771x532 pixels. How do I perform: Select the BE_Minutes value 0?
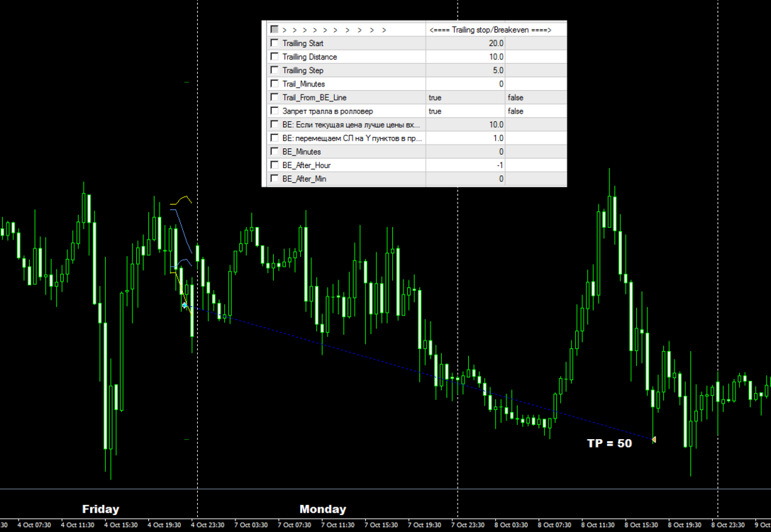[501, 152]
